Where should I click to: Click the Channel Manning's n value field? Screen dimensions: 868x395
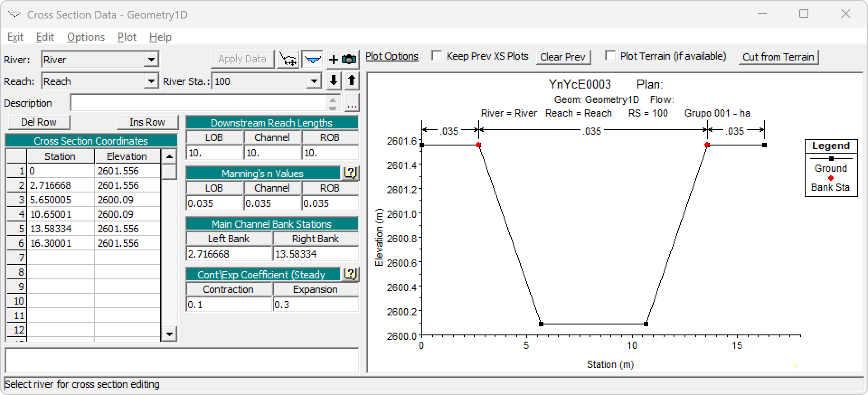pyautogui.click(x=273, y=203)
